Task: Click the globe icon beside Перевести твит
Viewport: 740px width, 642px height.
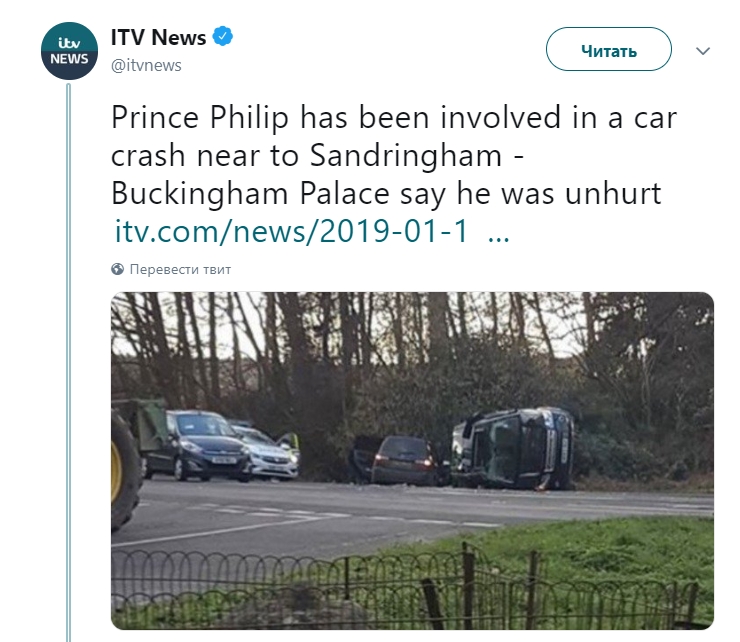Action: pos(117,269)
